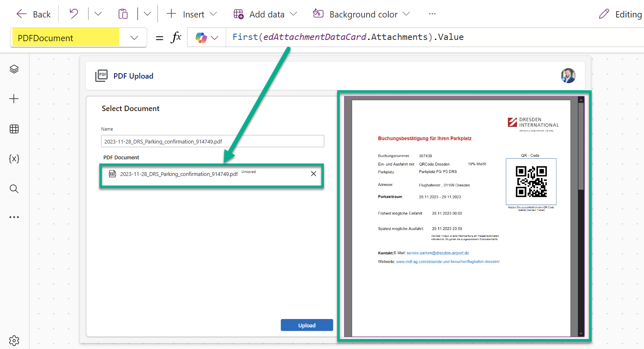Click the Insert plus icon in sidebar
The height and width of the screenshot is (349, 644).
[14, 99]
